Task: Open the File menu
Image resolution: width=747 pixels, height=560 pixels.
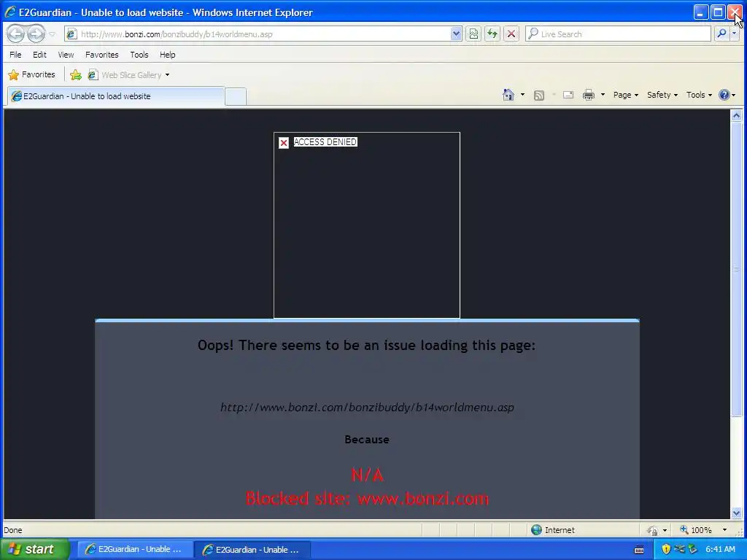Action: point(15,55)
